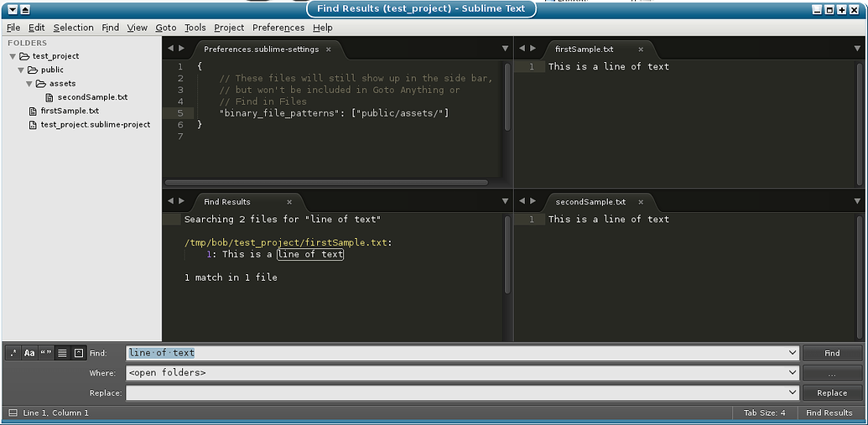Click next tab arrow in firstSample.txt pane
868x425 pixels.
click(x=533, y=49)
